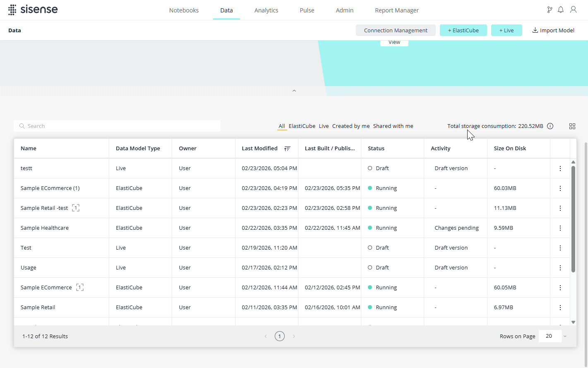The width and height of the screenshot is (588, 368).
Task: Click the Connection Management button
Action: [x=396, y=30]
